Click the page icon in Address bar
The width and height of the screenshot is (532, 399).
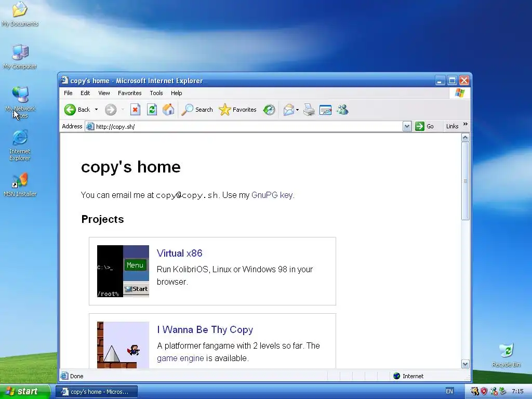tap(90, 127)
